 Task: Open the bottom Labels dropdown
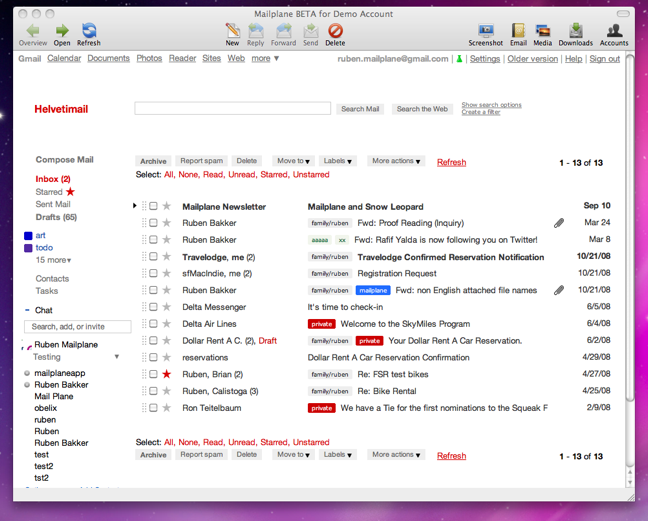click(338, 454)
